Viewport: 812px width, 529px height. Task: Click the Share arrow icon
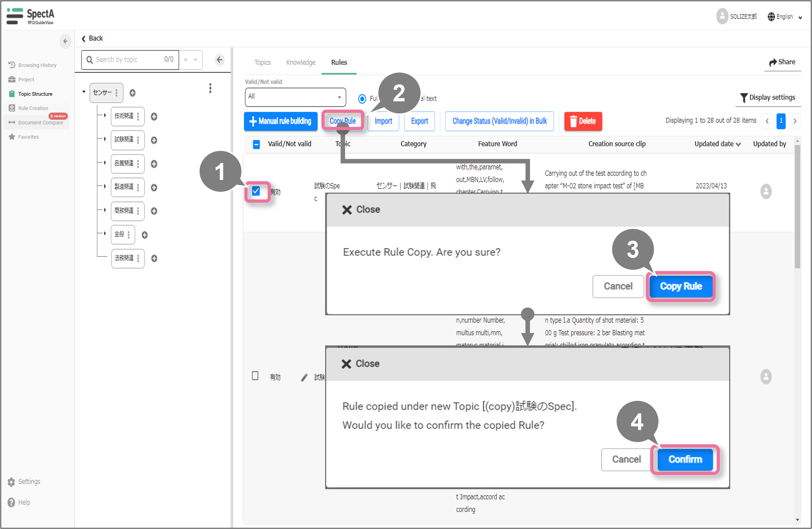click(x=772, y=62)
